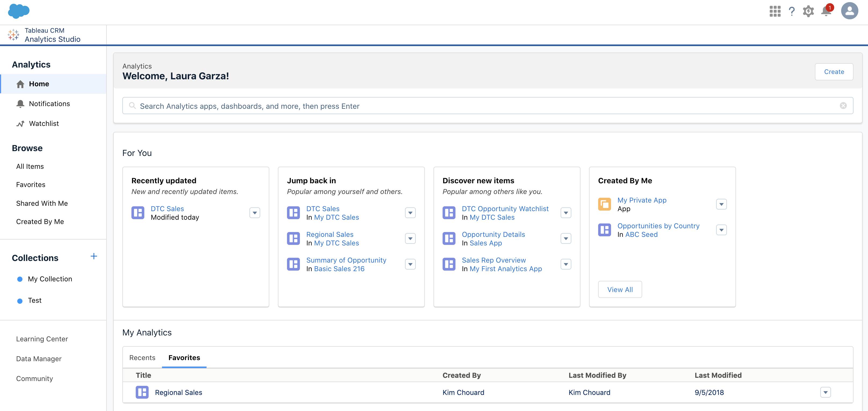Open actions dropdown for recently updated DTC Sales
The height and width of the screenshot is (411, 868).
click(x=255, y=213)
